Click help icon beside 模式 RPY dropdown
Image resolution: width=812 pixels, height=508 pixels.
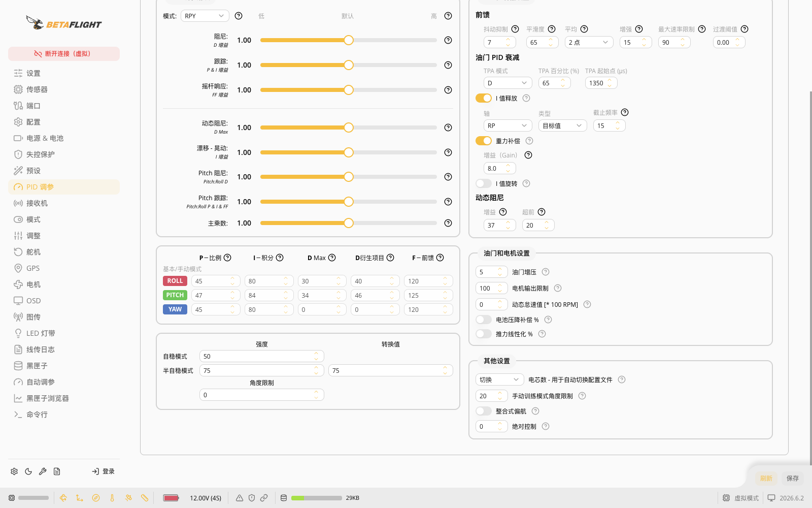tap(239, 16)
